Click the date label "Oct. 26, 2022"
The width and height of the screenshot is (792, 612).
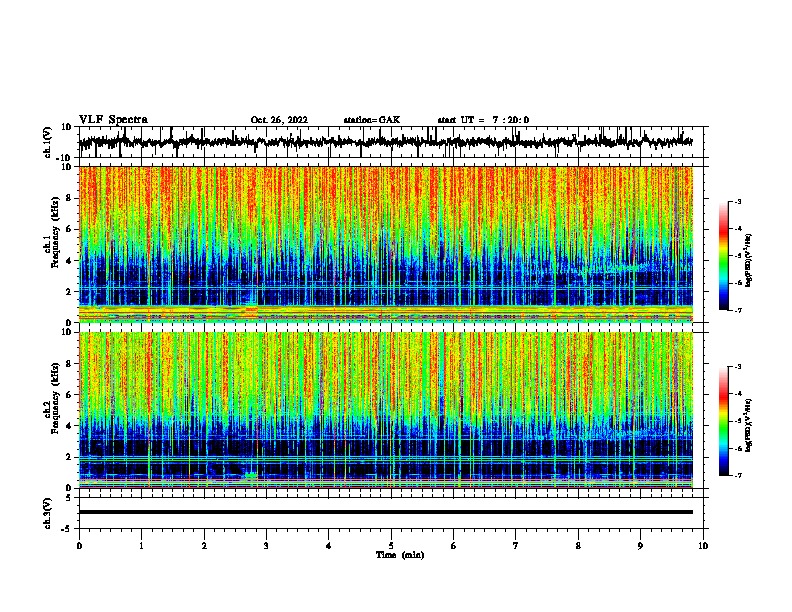279,120
